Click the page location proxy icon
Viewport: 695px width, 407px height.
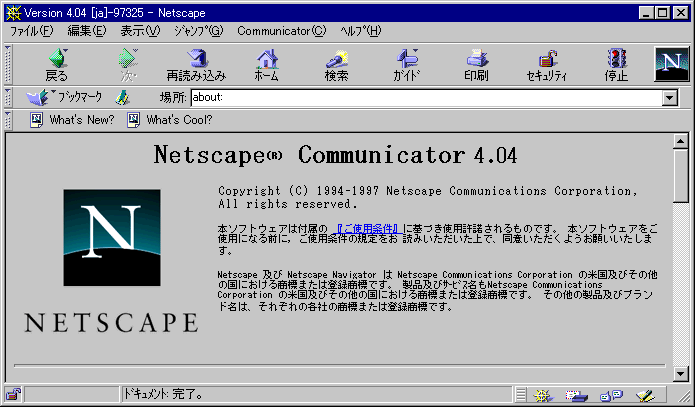tap(122, 97)
